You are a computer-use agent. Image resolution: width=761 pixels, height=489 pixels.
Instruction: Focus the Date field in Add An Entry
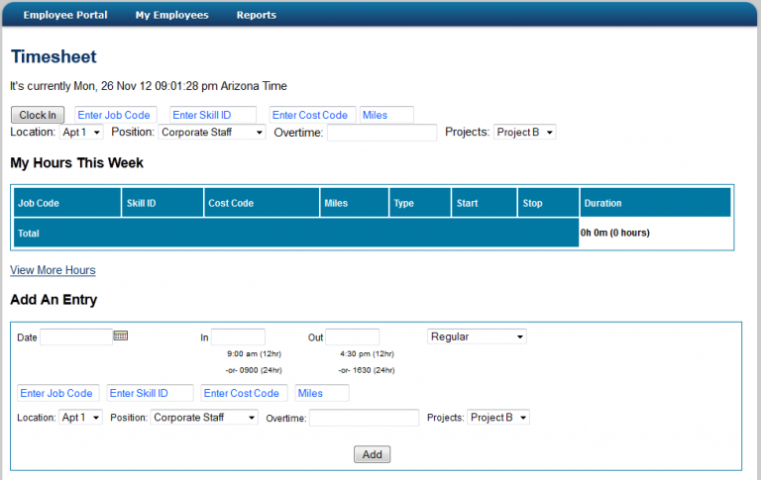[x=76, y=337]
